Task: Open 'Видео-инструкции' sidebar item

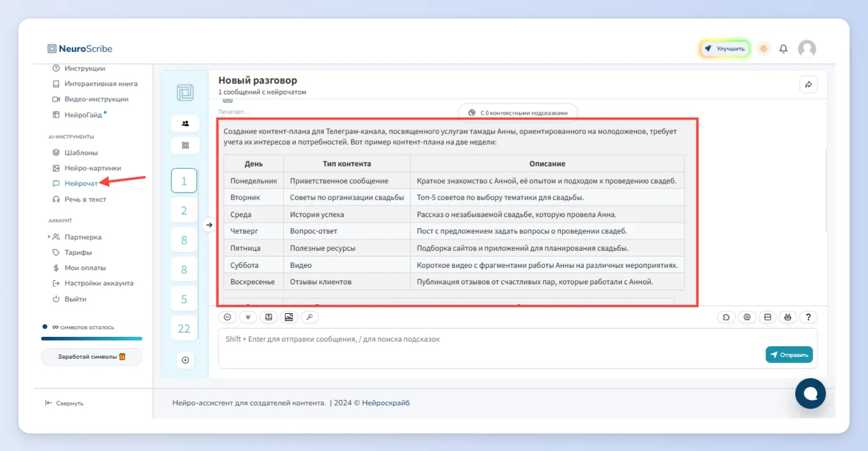Action: click(90, 99)
